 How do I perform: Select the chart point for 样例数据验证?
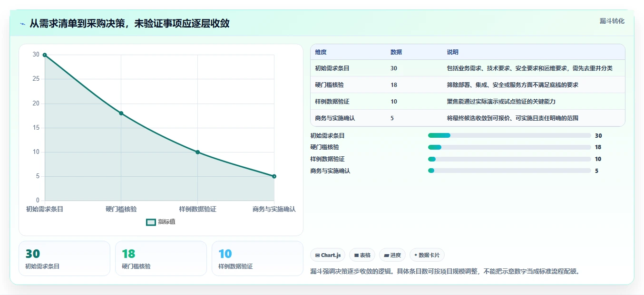(197, 152)
